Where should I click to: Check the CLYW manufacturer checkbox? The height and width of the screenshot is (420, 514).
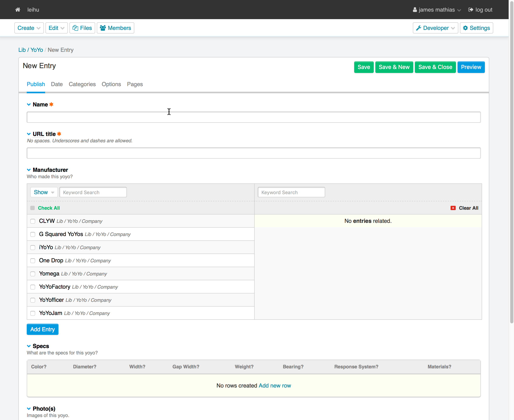coord(33,221)
